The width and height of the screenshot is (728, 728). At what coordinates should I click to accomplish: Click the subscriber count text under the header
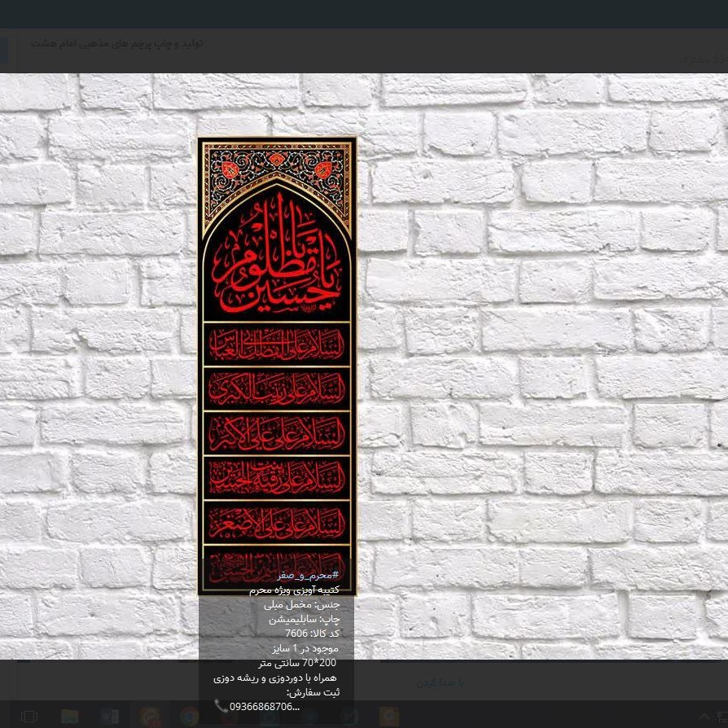click(x=700, y=59)
